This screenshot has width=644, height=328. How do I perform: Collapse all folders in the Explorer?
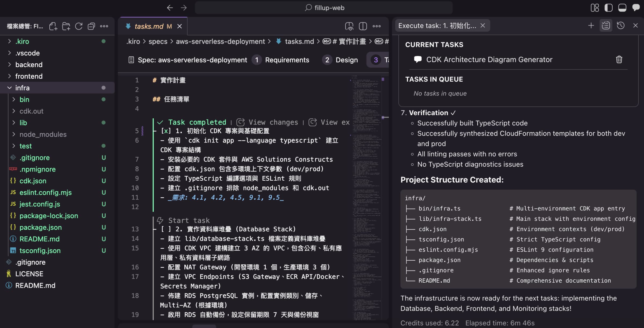pyautogui.click(x=91, y=26)
